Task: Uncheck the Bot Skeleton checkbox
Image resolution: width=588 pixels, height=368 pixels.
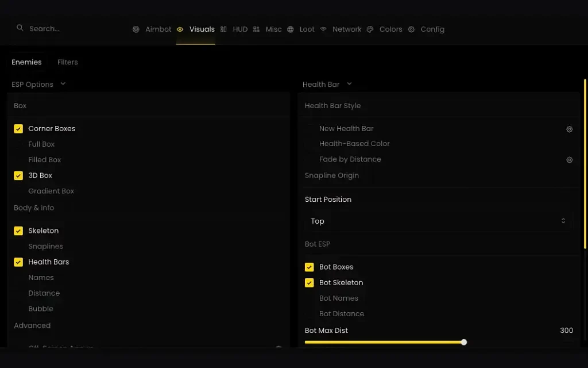Action: click(x=310, y=283)
